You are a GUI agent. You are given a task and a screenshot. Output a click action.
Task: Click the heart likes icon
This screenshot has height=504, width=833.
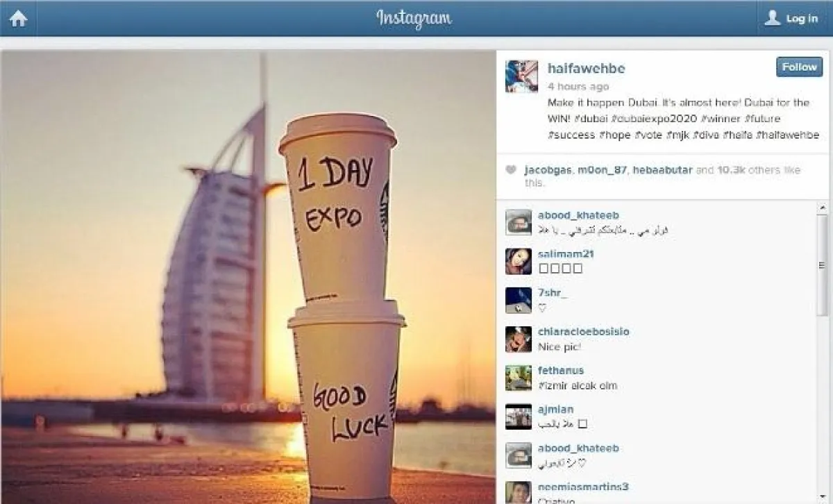[x=512, y=170]
